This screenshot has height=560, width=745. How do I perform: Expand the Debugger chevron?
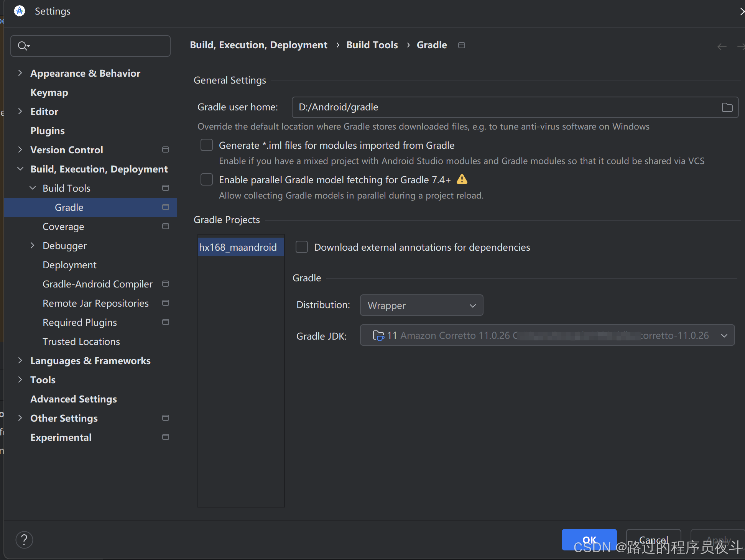coord(33,245)
